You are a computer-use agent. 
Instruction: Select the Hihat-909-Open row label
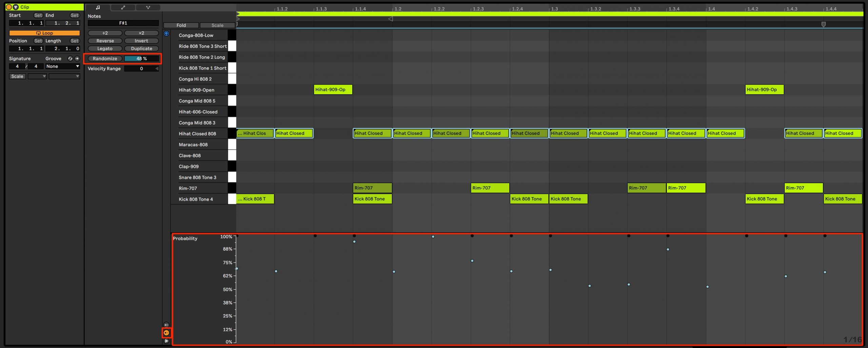tap(203, 90)
